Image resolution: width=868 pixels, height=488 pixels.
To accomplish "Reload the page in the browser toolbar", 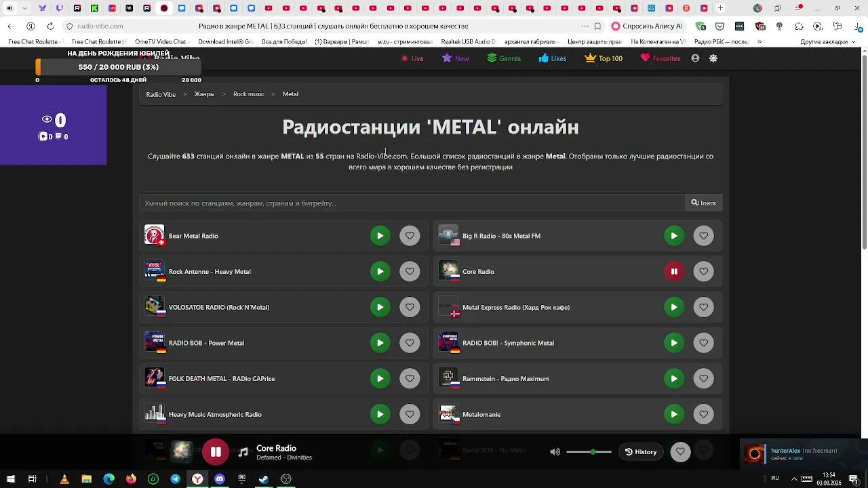I will (50, 26).
